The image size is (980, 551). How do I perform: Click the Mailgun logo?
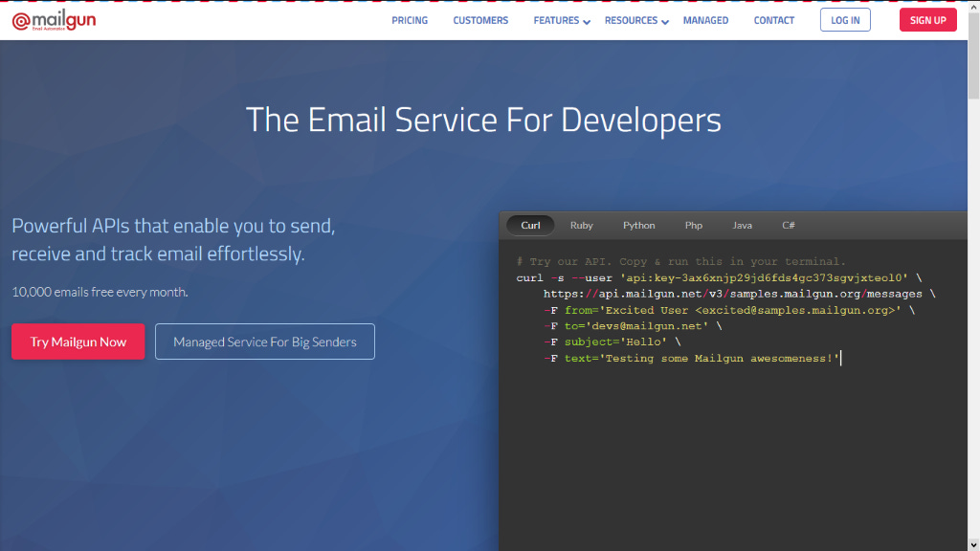click(x=54, y=21)
